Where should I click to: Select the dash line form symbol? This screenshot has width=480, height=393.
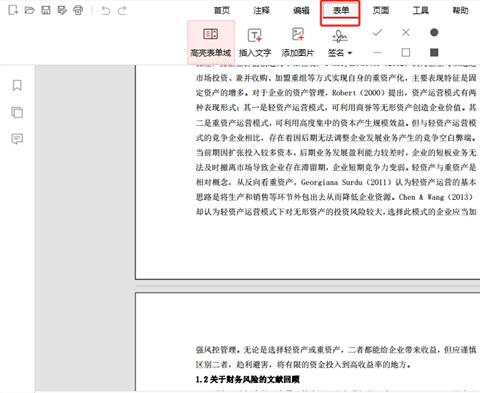[377, 53]
